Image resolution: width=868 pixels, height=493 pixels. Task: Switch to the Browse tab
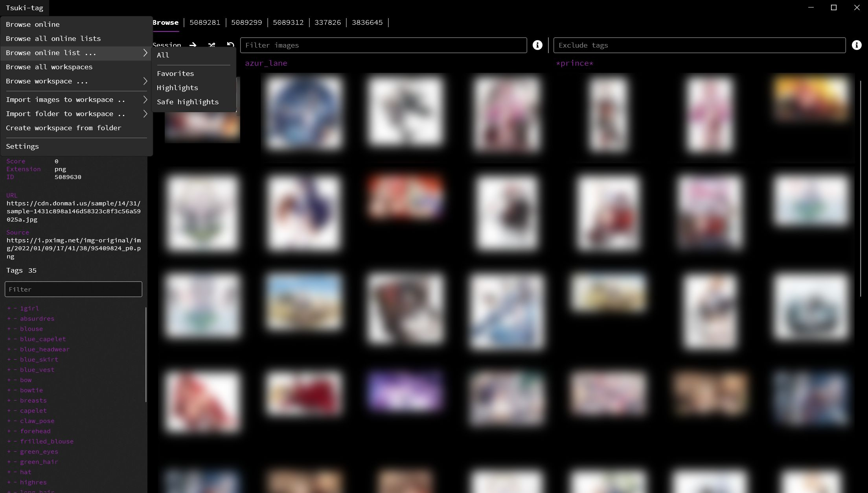166,22
